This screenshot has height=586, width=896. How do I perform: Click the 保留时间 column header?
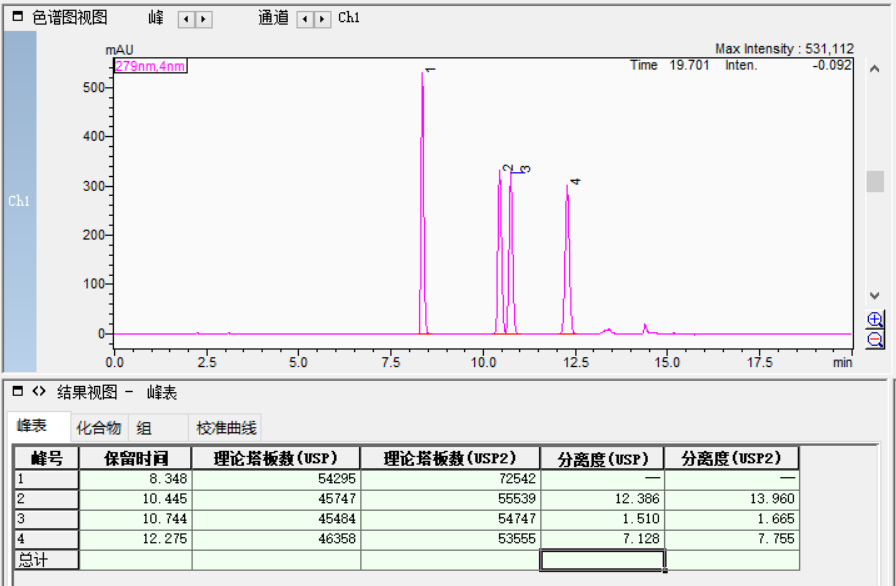[x=135, y=459]
